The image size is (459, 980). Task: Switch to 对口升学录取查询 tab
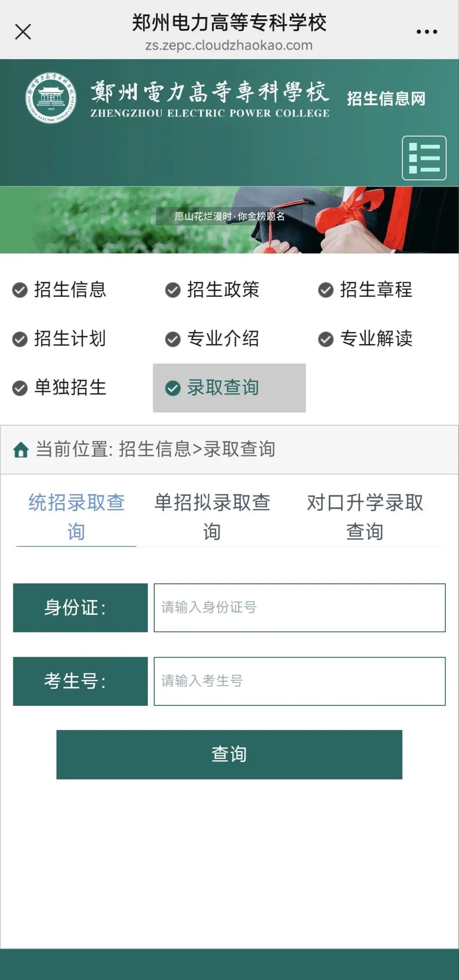365,517
